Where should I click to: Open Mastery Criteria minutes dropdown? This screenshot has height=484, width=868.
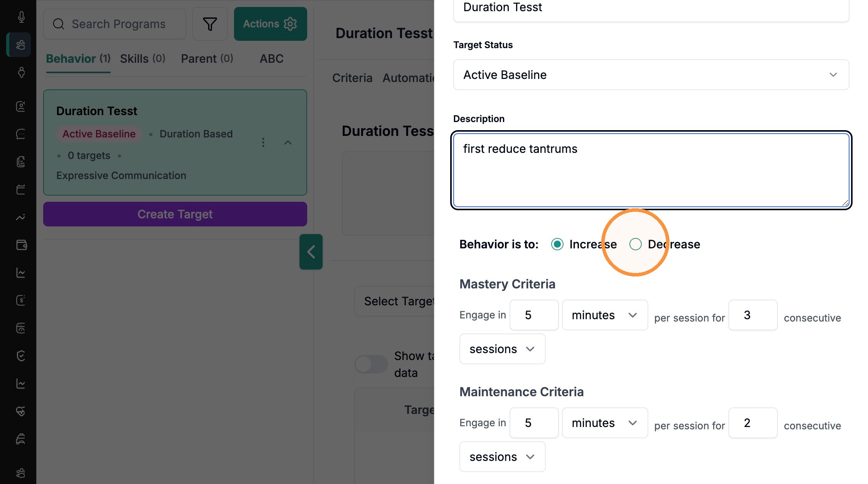tap(605, 315)
